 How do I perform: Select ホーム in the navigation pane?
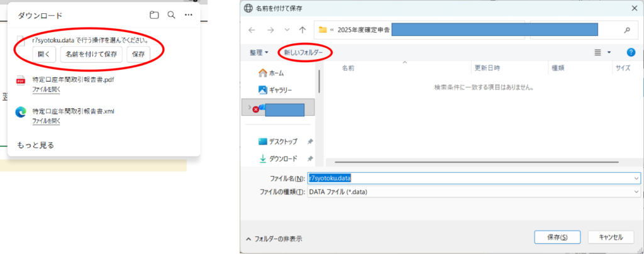275,73
